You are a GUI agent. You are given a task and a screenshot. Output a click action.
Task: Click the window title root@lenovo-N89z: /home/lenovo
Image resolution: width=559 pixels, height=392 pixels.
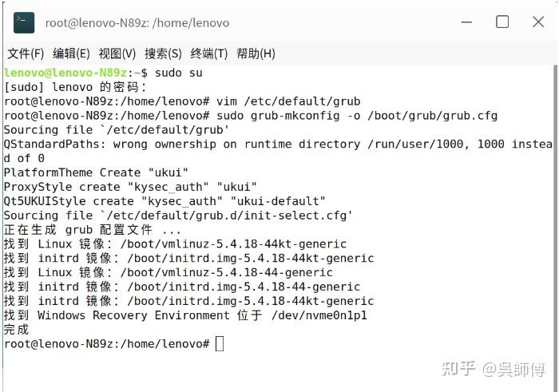coord(137,23)
